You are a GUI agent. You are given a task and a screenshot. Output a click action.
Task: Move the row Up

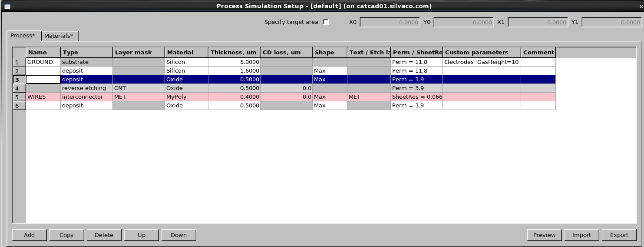141,235
